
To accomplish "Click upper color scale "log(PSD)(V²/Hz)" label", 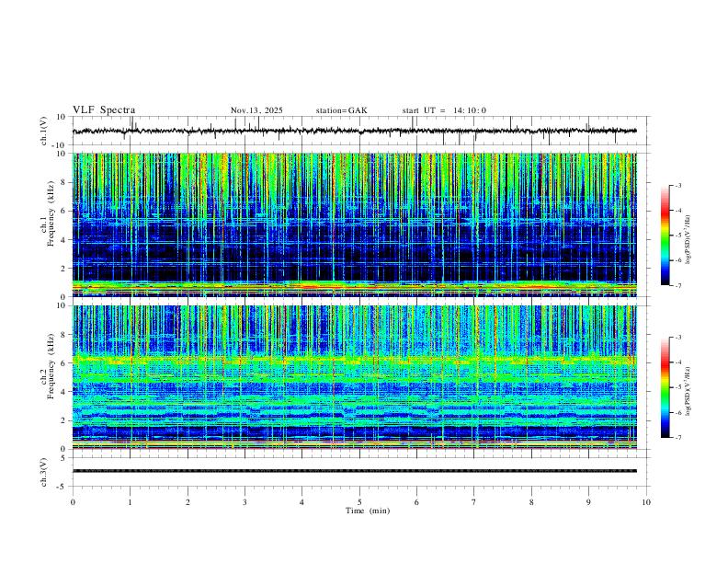I will click(688, 239).
